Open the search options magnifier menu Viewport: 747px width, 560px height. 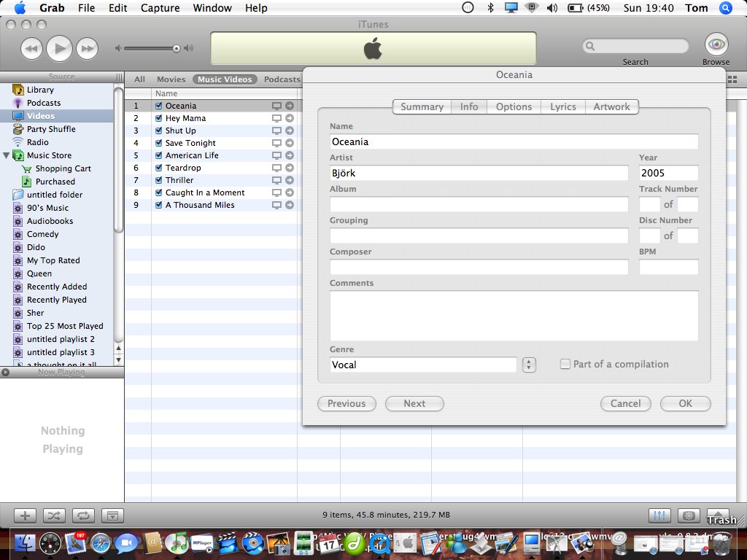(590, 46)
